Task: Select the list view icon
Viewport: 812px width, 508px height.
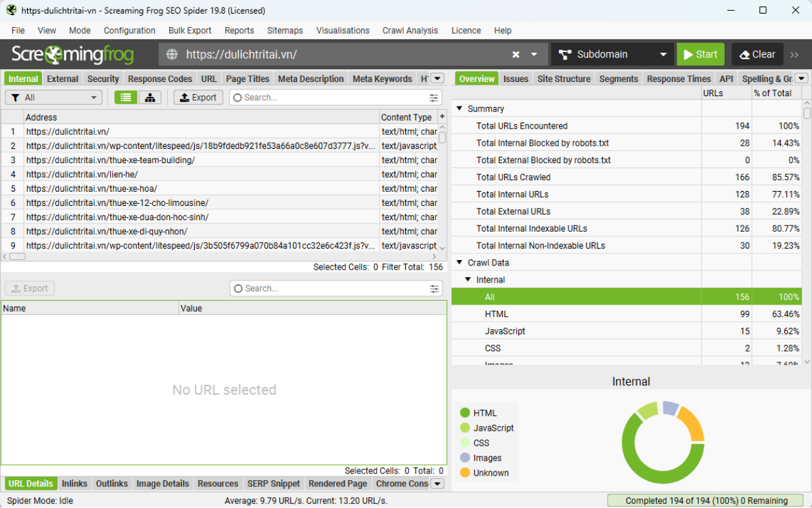Action: (125, 97)
